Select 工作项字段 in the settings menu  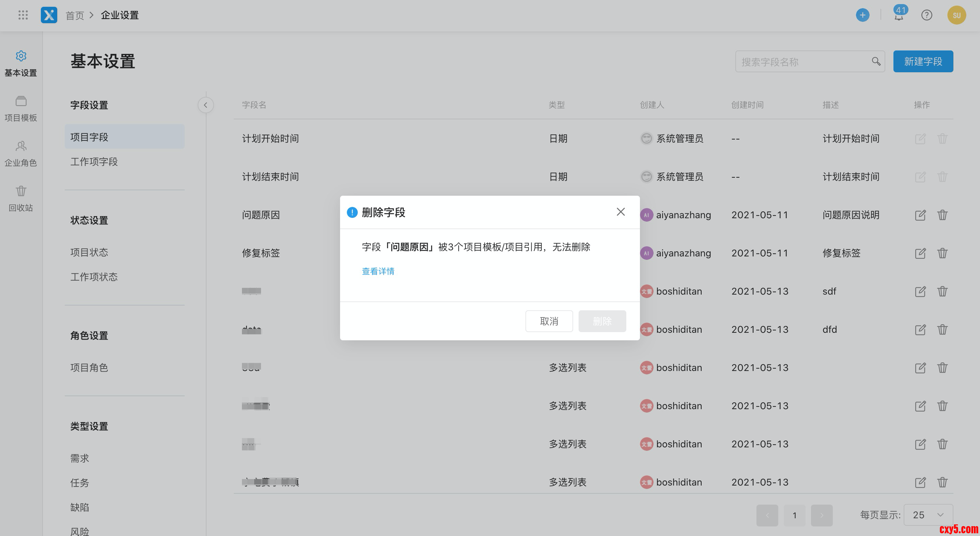[x=94, y=162]
